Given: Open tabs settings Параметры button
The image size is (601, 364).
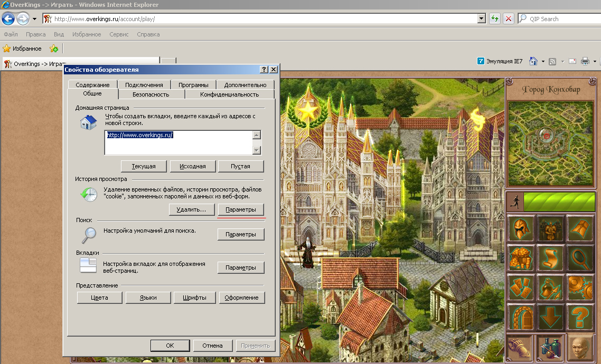Looking at the screenshot, I should coord(241,267).
